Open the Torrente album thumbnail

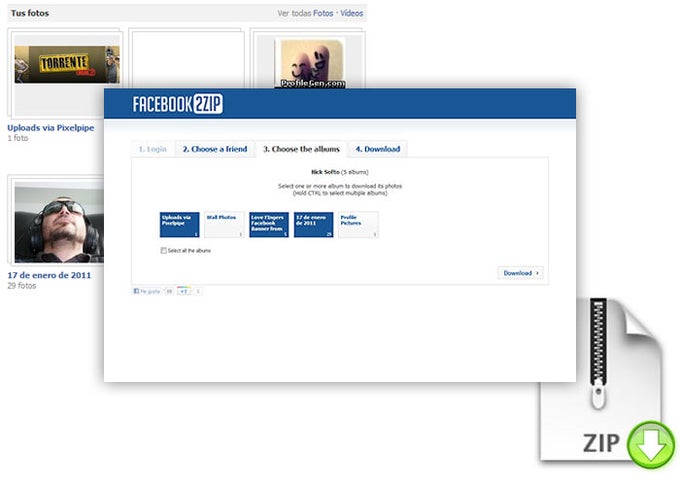pos(67,65)
